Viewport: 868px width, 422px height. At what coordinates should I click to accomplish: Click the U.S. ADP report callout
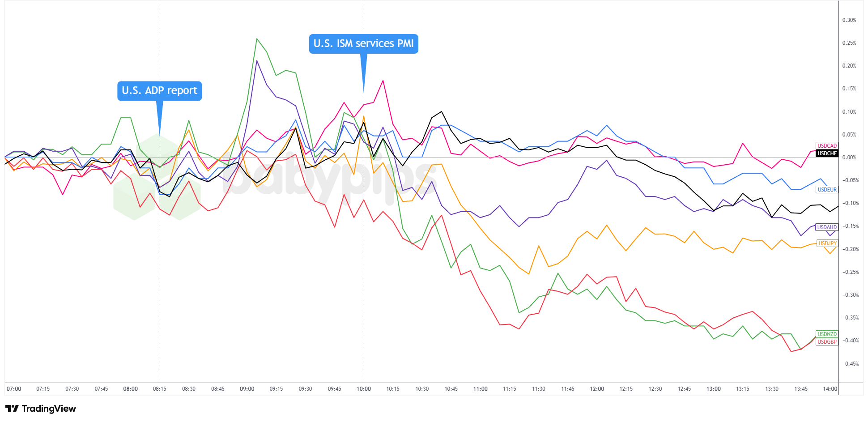point(159,91)
